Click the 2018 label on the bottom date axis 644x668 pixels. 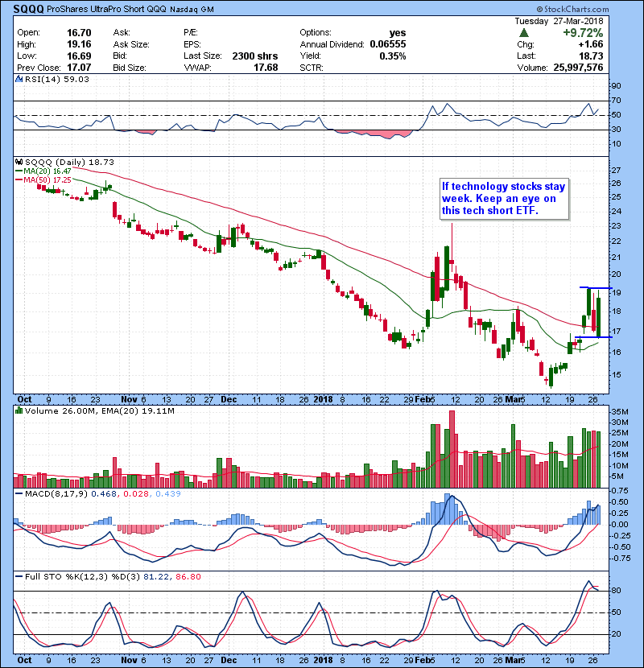pos(323,660)
